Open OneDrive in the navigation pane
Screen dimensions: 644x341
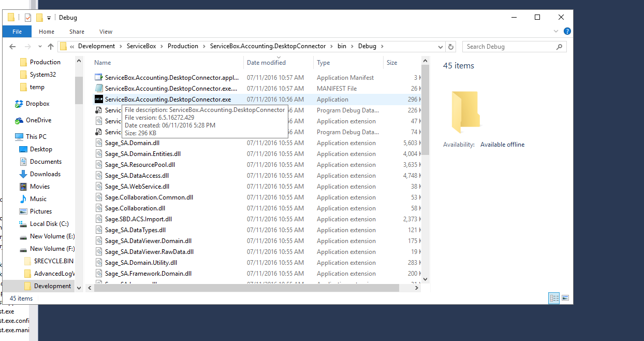click(38, 120)
